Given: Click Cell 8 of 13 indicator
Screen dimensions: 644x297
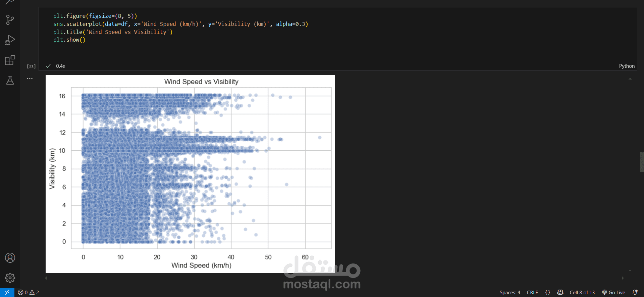Looking at the screenshot, I should [x=582, y=292].
